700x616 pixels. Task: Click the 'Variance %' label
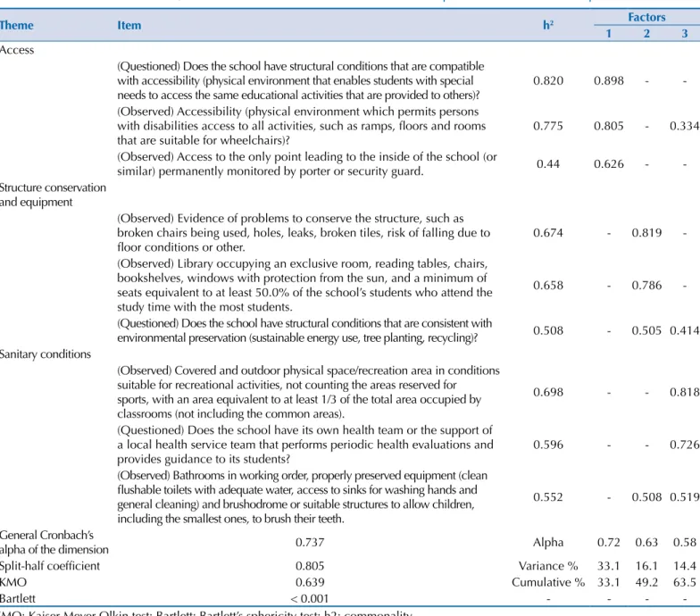click(x=548, y=566)
